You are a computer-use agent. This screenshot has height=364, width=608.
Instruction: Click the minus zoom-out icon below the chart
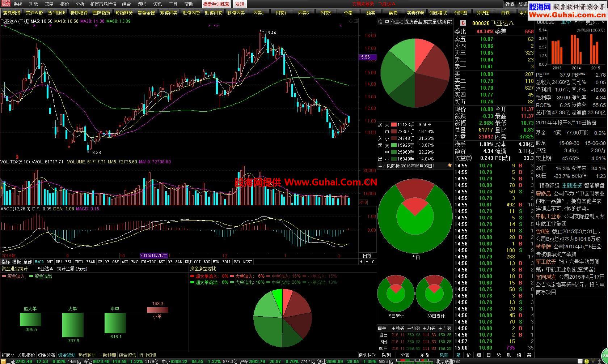pyautogui.click(x=367, y=262)
